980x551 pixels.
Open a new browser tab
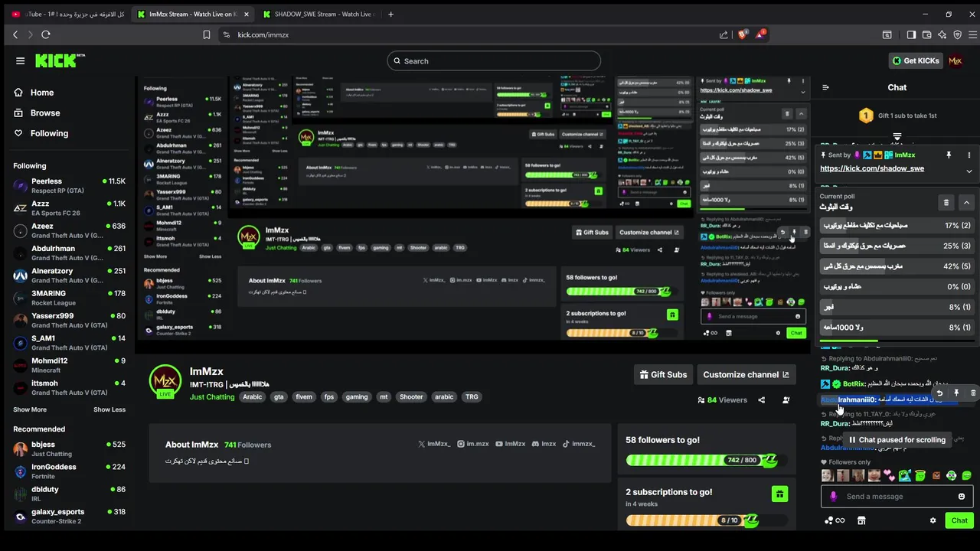pos(390,14)
